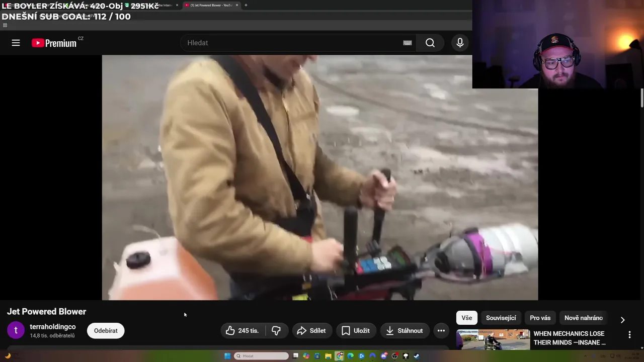Image resolution: width=644 pixels, height=362 pixels.
Task: Switch to Jet Powered Blower browser tab
Action: (x=210, y=5)
